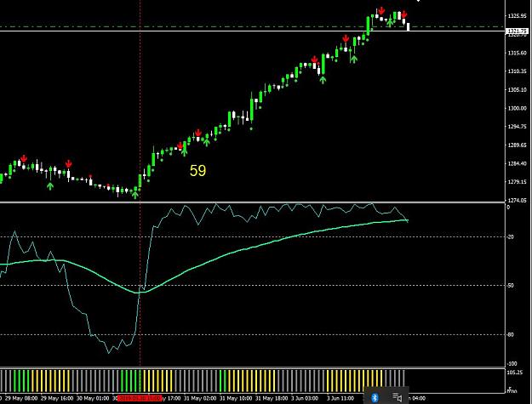This screenshot has width=532, height=404.
Task: Select the yellow 59 text label on chart
Action: click(x=197, y=170)
